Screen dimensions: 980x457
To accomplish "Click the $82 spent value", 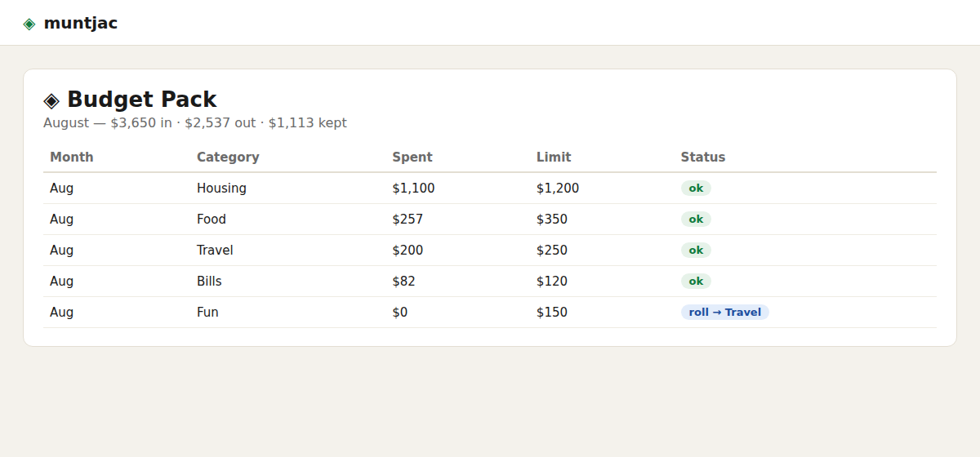I will click(x=403, y=282).
